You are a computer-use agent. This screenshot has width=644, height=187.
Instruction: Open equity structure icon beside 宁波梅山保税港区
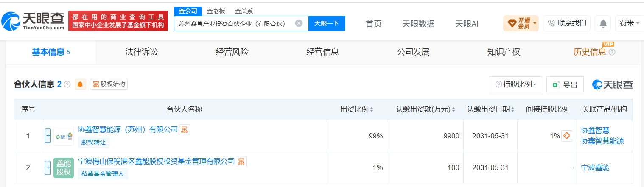click(x=241, y=161)
